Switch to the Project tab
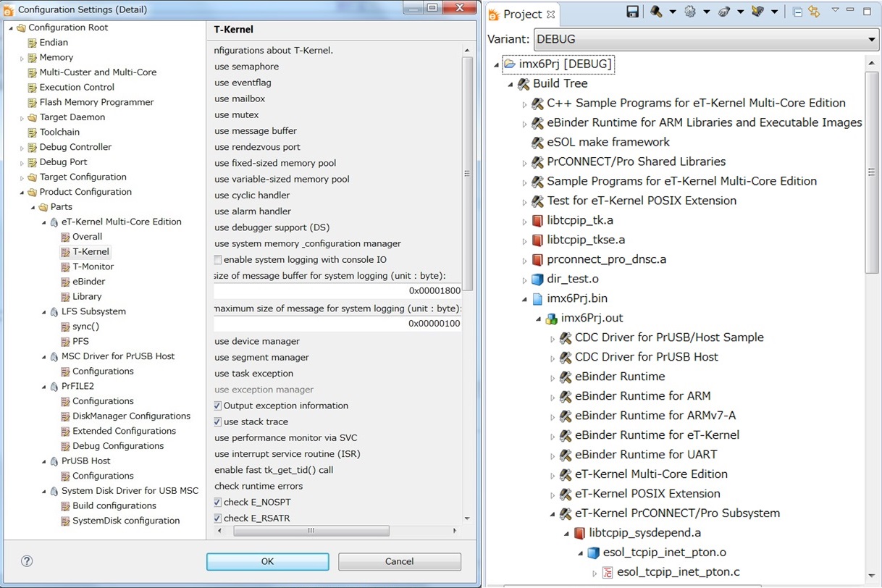The width and height of the screenshot is (882, 588). pyautogui.click(x=522, y=14)
